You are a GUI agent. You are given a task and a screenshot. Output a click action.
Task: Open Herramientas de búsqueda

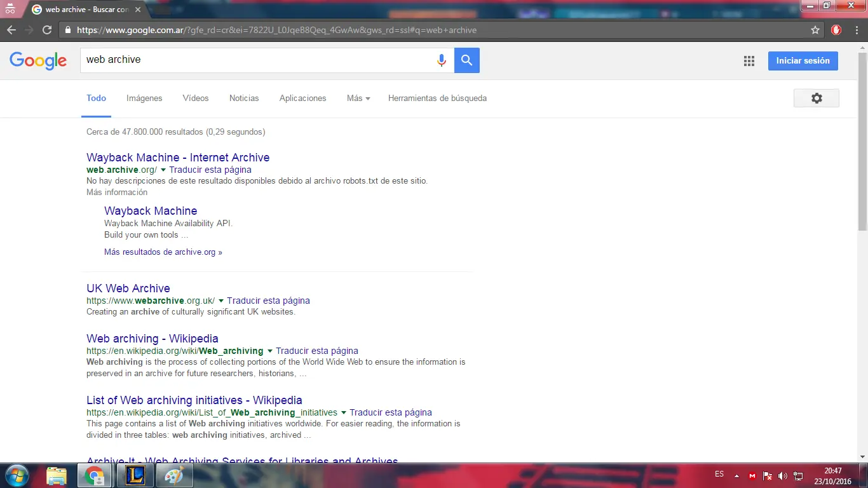[x=437, y=98]
